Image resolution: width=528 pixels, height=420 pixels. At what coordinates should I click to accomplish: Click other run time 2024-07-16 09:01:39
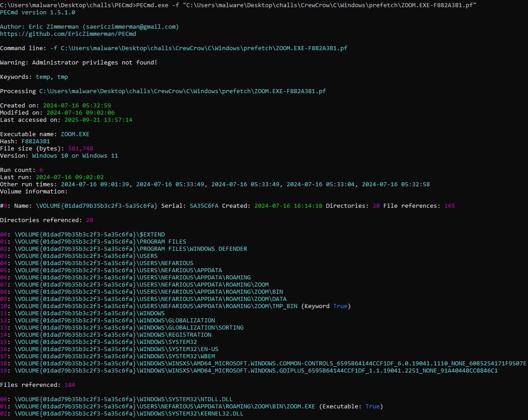(x=94, y=184)
